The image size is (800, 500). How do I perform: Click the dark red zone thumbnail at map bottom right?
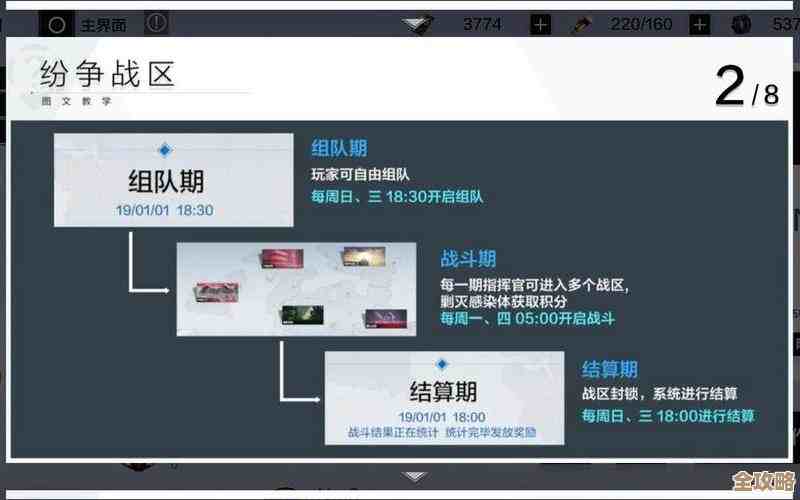coord(386,319)
